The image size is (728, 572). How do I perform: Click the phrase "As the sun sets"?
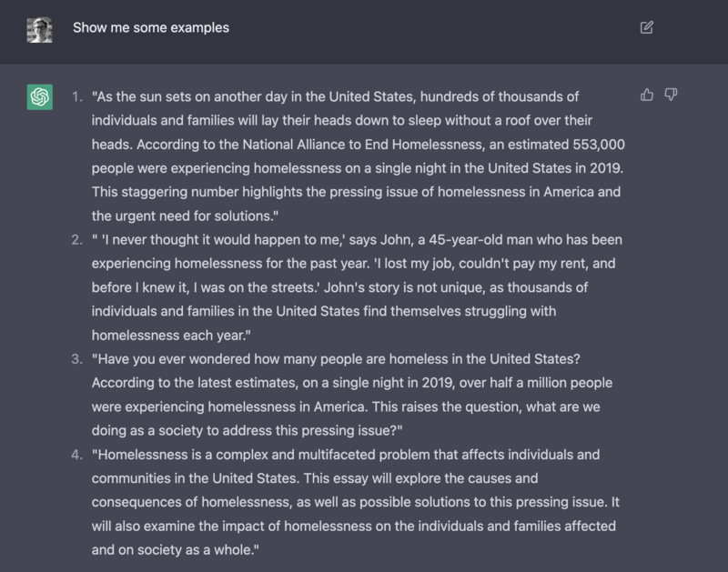pyautogui.click(x=142, y=96)
